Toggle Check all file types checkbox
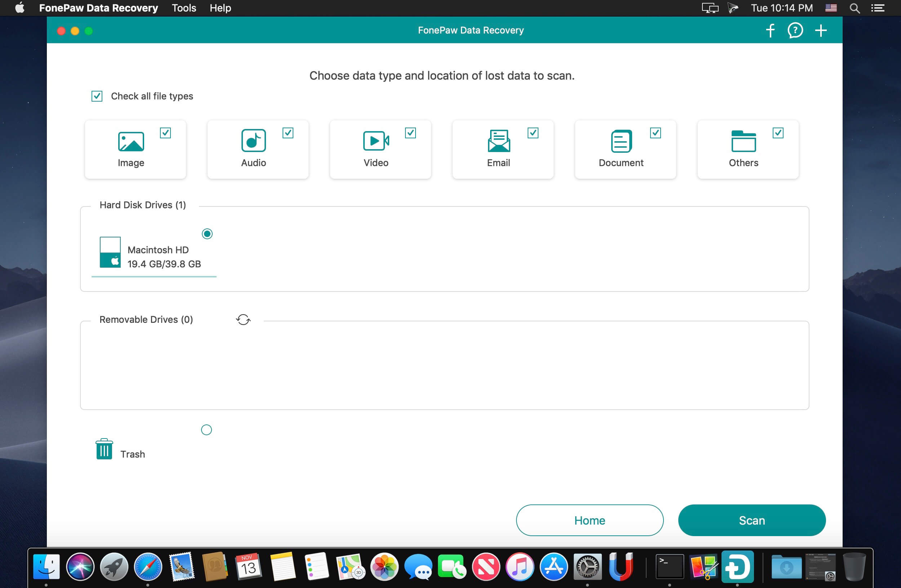Screen dimensions: 901x588 coord(97,96)
